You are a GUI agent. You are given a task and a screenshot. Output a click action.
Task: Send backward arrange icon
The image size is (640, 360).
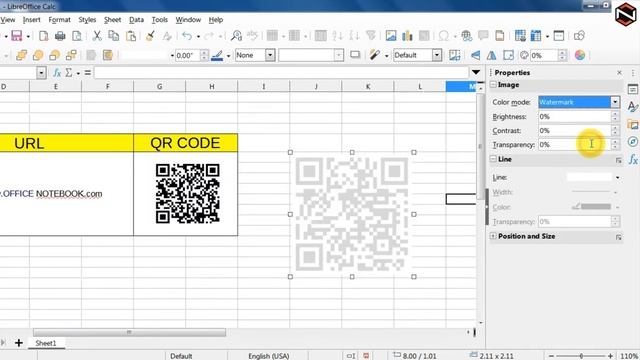(54, 55)
